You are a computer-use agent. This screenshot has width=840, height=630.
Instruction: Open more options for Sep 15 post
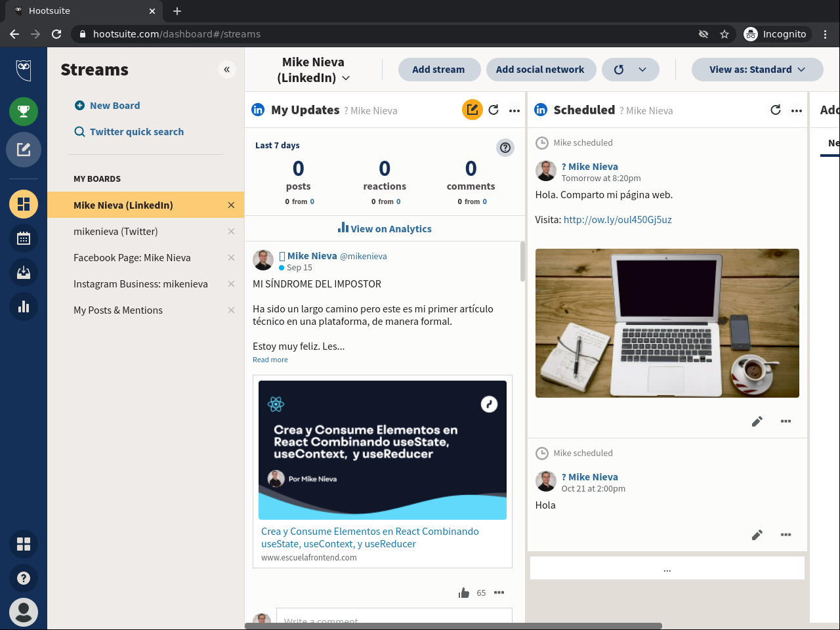(499, 593)
